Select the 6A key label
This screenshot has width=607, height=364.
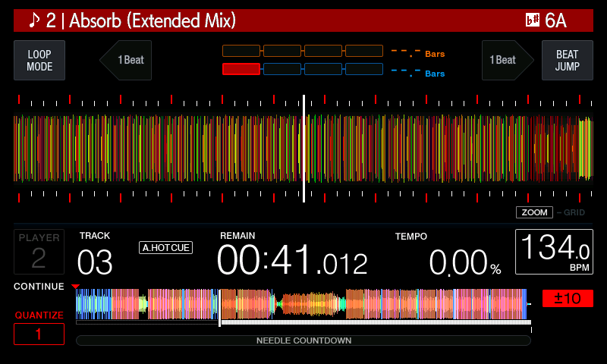tap(555, 20)
